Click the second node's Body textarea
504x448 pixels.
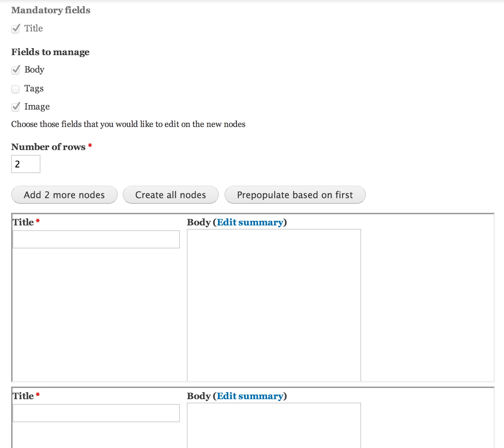[x=274, y=426]
